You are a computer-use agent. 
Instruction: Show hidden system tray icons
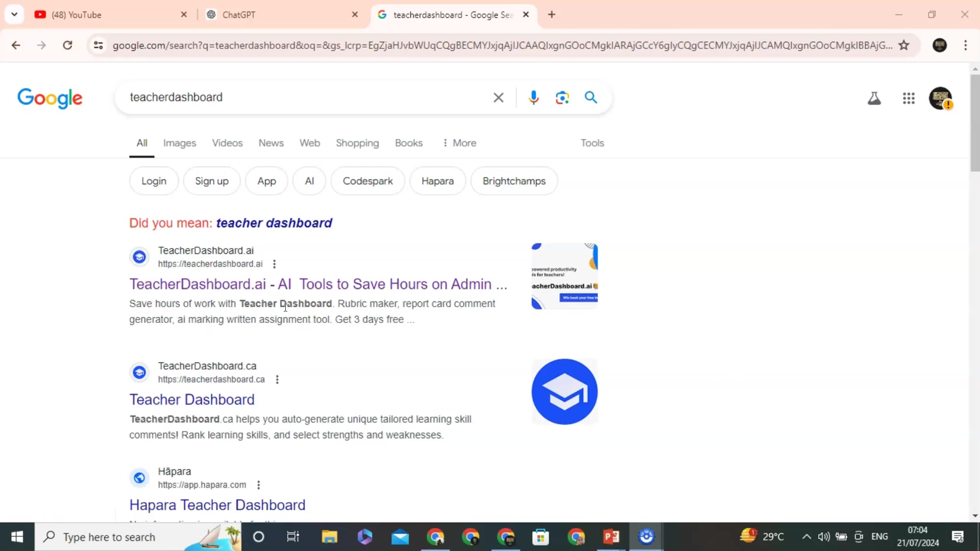point(806,537)
